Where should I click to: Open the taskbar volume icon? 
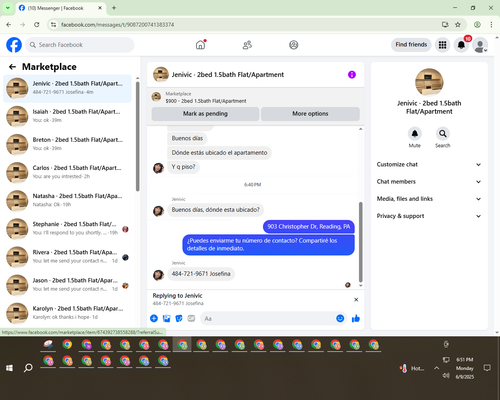point(446,376)
